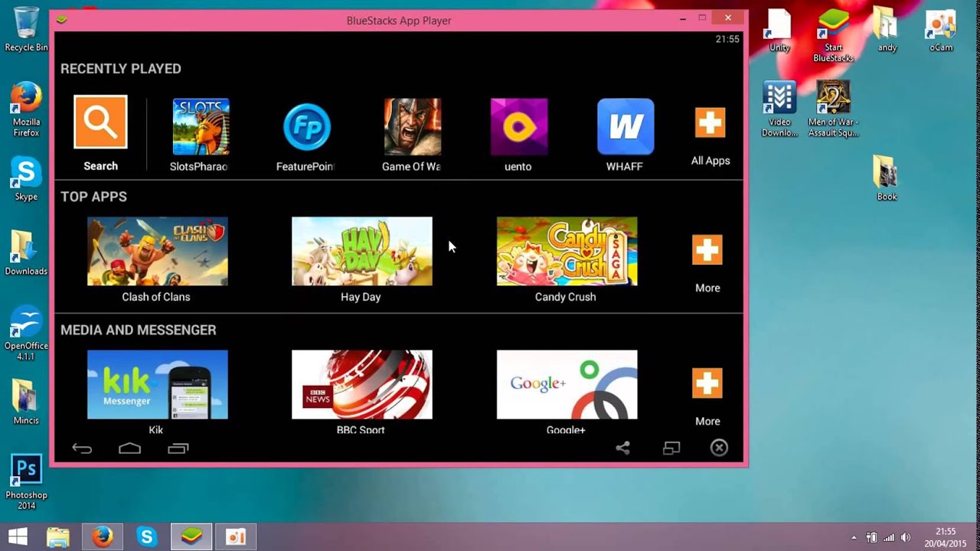Screen dimensions: 980x551
Task: Open the taskbar clock and date
Action: 946,537
